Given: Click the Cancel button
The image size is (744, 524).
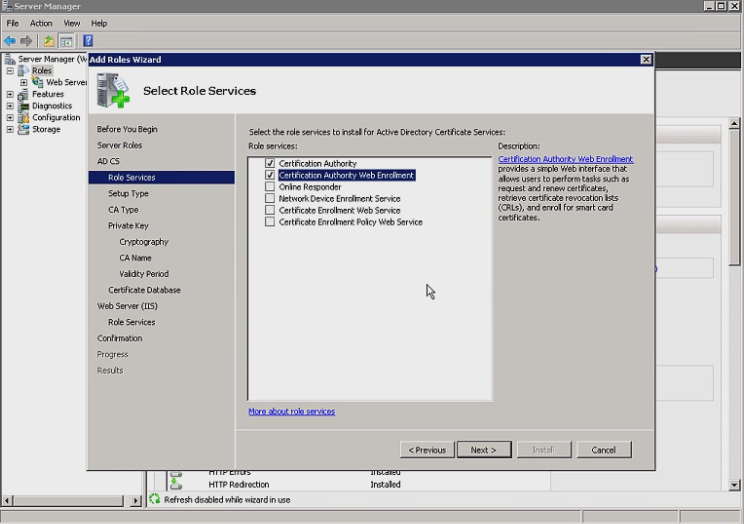Looking at the screenshot, I should pyautogui.click(x=604, y=450).
